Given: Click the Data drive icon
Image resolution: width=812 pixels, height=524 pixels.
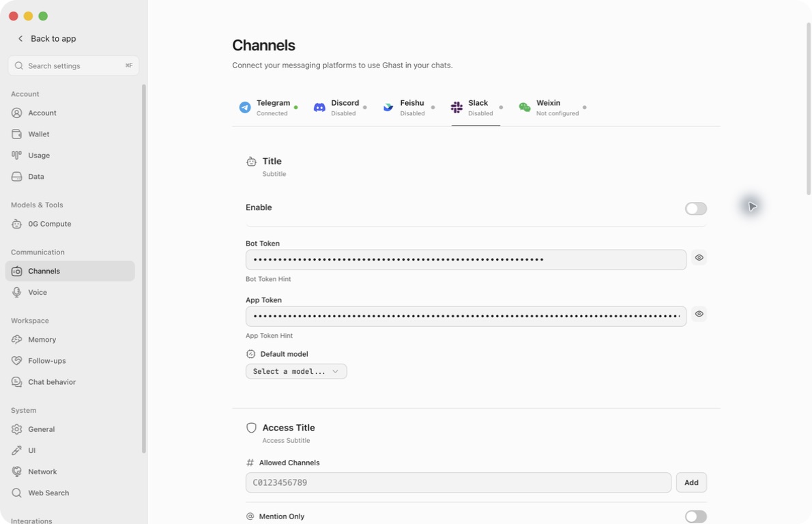Looking at the screenshot, I should click(16, 177).
